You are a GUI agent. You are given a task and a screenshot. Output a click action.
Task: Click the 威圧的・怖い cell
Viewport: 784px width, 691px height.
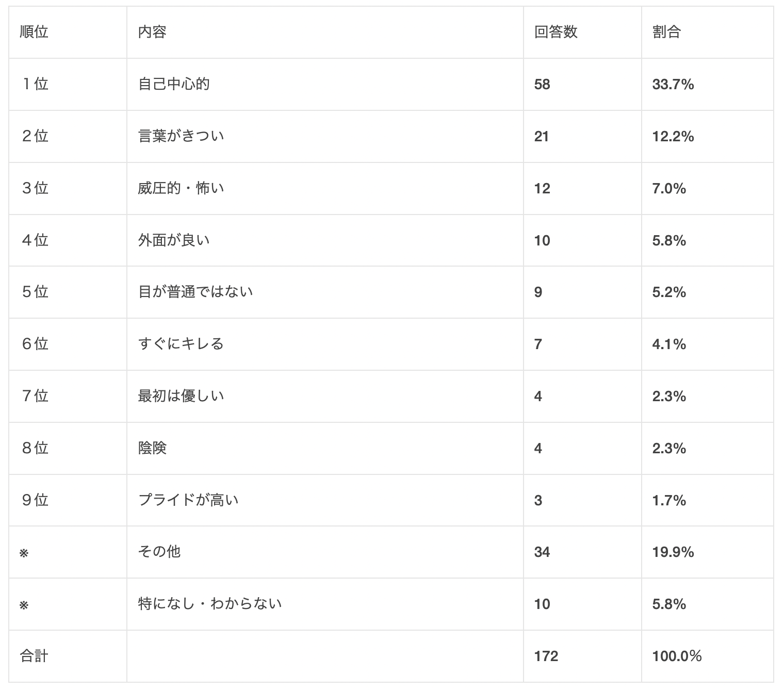(x=181, y=188)
